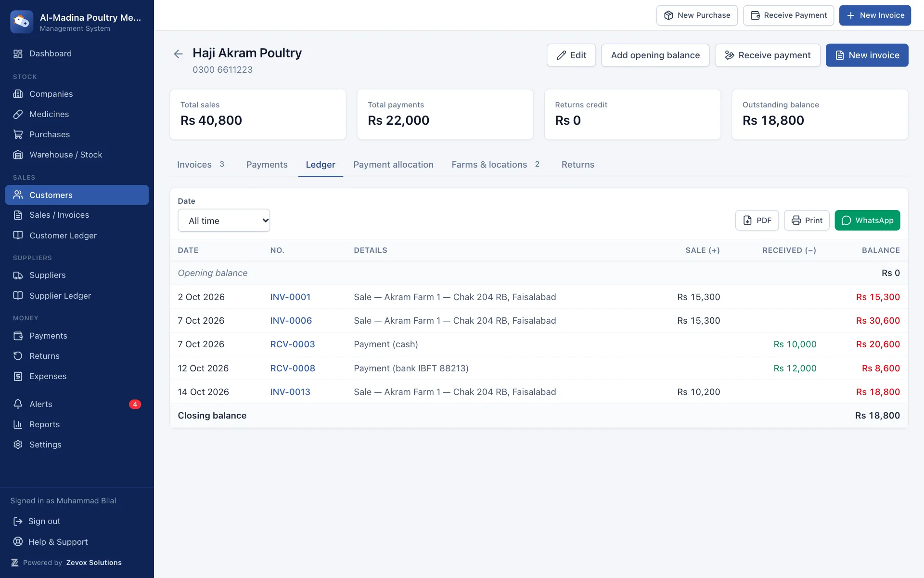Open Dashboard from the sidebar

pos(77,53)
